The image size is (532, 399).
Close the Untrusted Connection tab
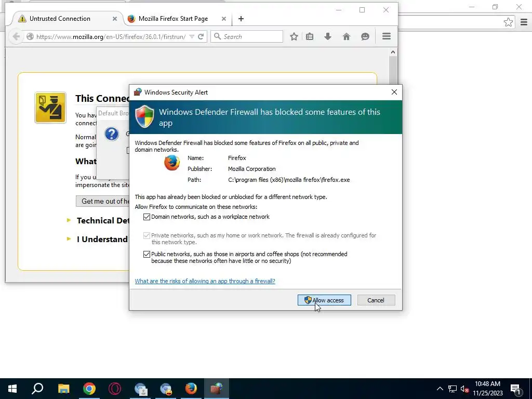(115, 19)
